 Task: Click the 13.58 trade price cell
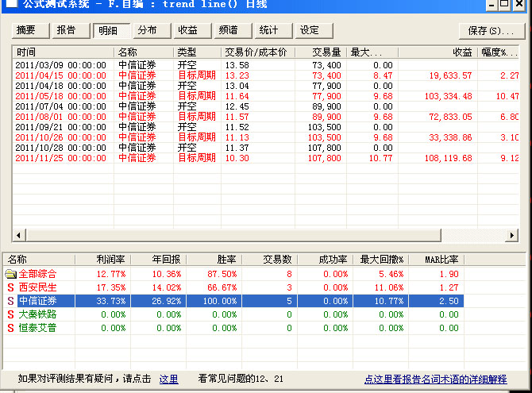tap(237, 65)
